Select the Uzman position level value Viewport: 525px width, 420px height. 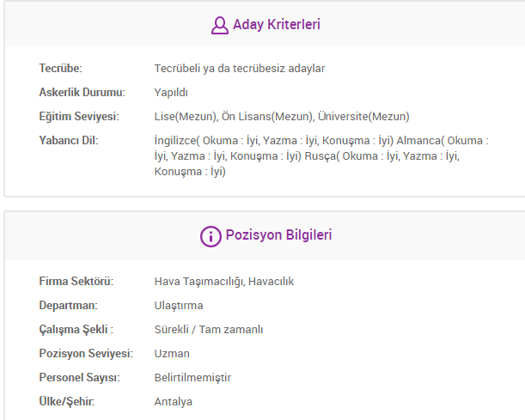[x=172, y=354]
